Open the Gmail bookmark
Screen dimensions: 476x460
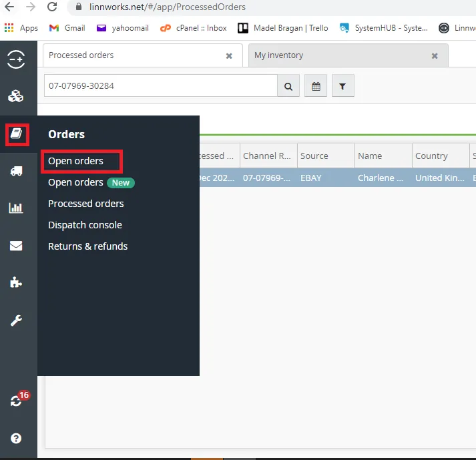point(67,28)
